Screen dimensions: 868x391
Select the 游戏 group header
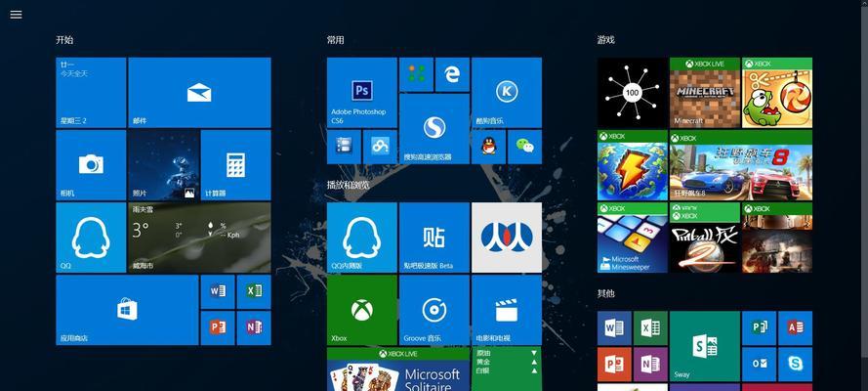tap(606, 40)
